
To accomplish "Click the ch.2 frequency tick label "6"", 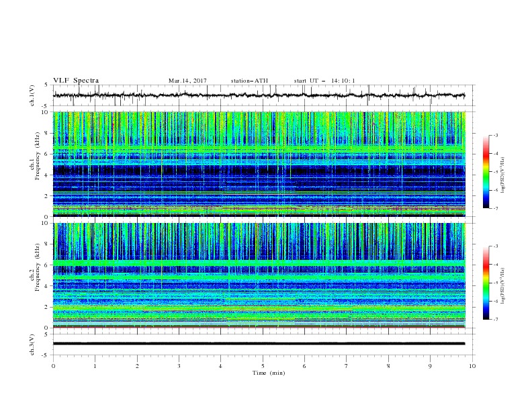I will [46, 265].
